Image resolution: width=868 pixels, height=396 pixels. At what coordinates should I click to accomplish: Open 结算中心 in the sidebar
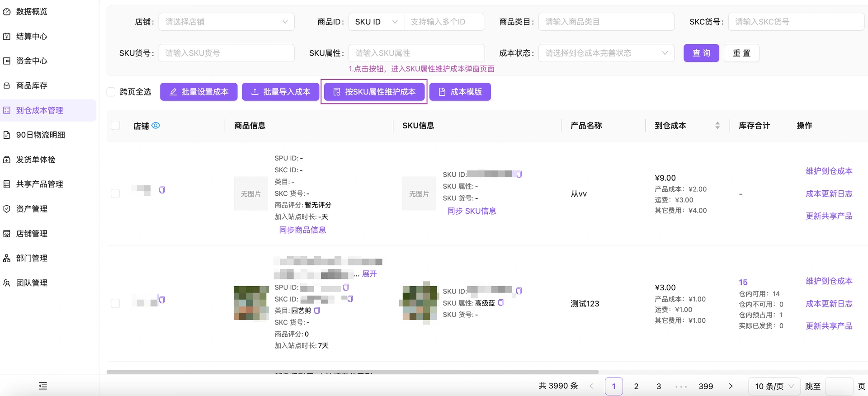(x=31, y=36)
